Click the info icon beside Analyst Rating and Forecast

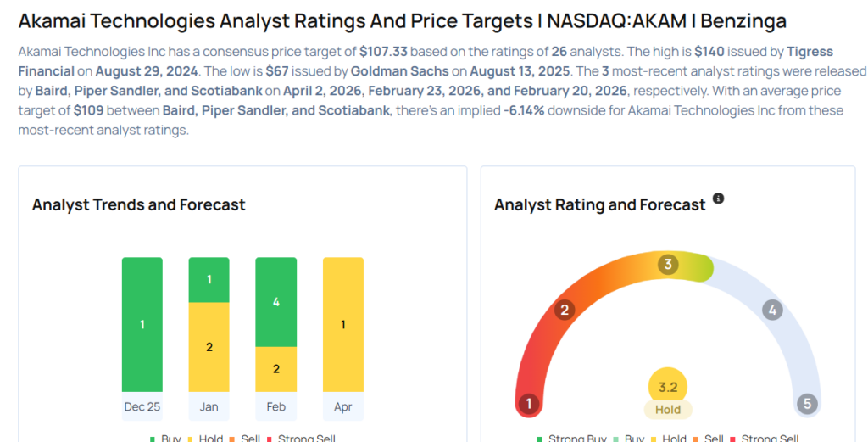(x=719, y=199)
